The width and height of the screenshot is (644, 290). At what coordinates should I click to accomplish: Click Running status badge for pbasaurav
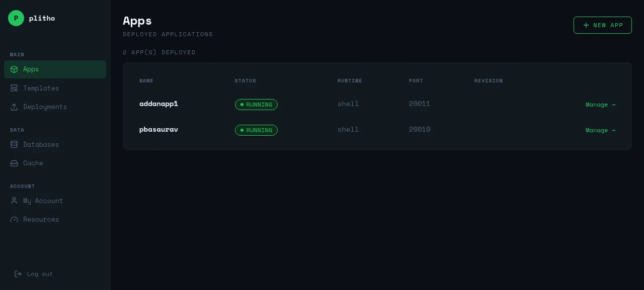256,130
